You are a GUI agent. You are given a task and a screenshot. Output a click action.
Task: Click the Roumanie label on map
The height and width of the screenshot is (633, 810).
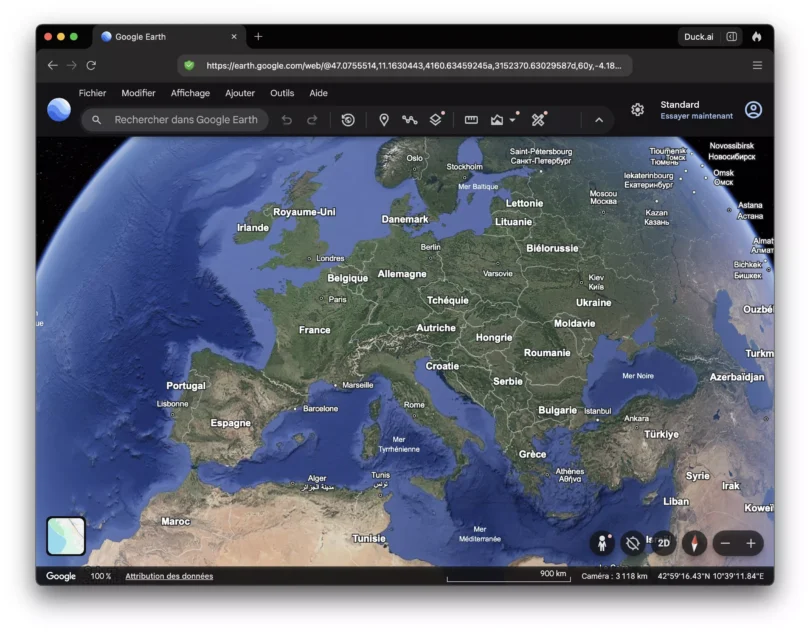[x=547, y=353]
